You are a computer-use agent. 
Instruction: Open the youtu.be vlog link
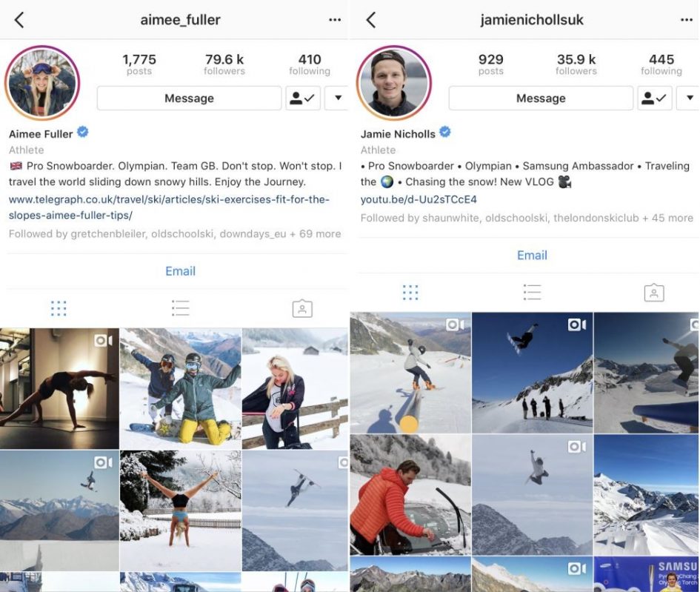coord(419,199)
